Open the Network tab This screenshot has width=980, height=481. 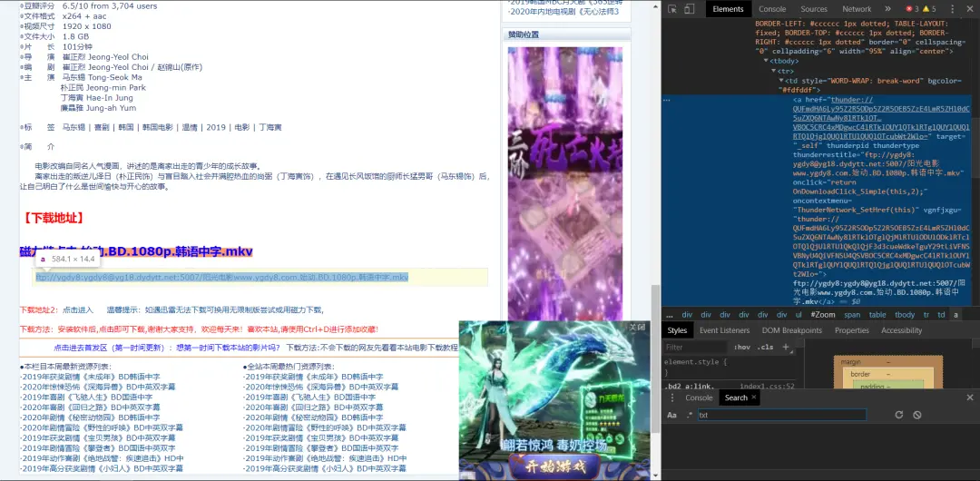857,9
